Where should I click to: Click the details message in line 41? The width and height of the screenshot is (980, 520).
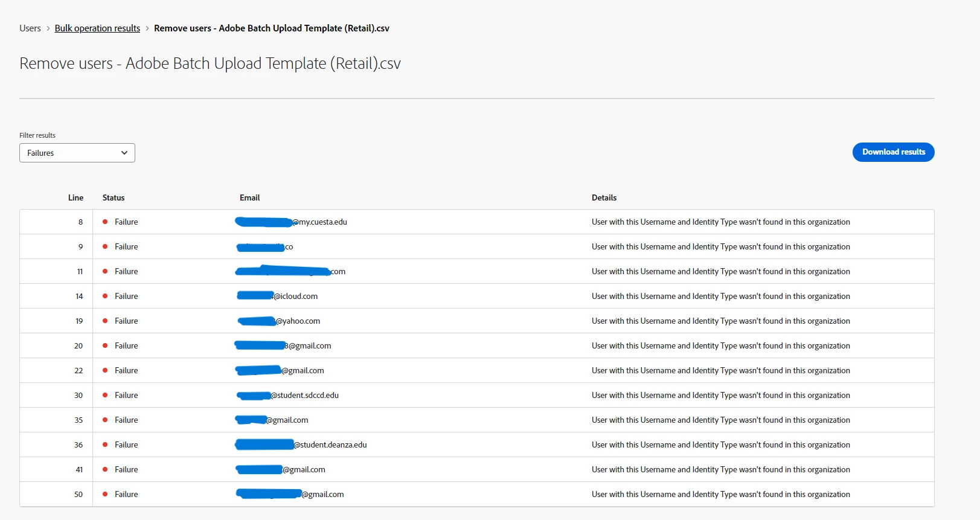(x=721, y=470)
